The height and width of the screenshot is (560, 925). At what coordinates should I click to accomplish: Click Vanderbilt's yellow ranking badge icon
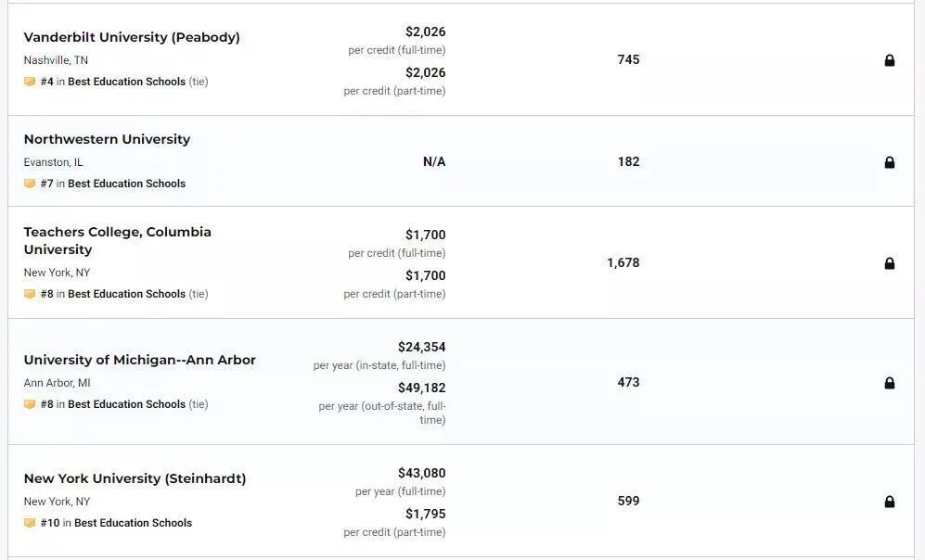pyautogui.click(x=30, y=82)
